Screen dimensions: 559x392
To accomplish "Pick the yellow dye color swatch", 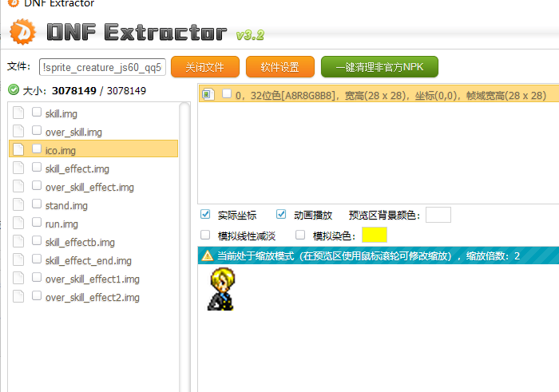I will (375, 235).
